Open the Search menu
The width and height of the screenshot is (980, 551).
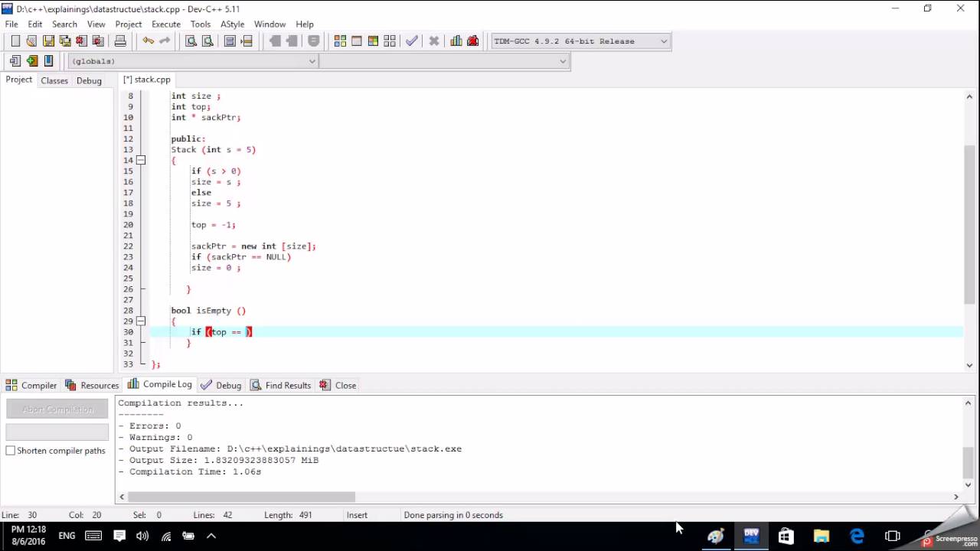coord(64,24)
